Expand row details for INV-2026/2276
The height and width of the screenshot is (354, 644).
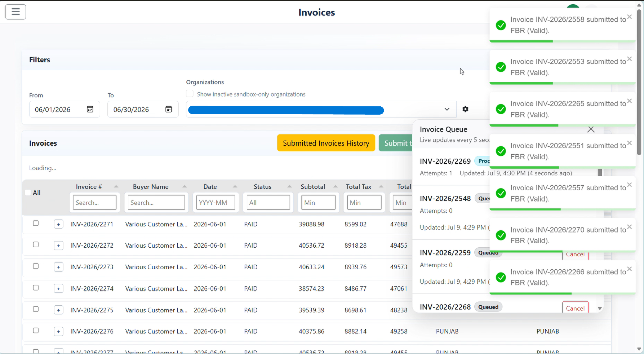(x=58, y=331)
